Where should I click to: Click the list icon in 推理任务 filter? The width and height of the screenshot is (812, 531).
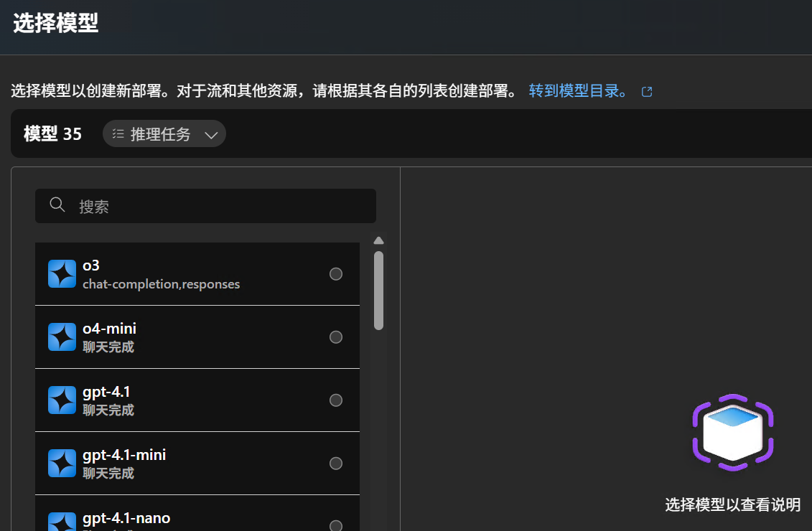point(118,134)
